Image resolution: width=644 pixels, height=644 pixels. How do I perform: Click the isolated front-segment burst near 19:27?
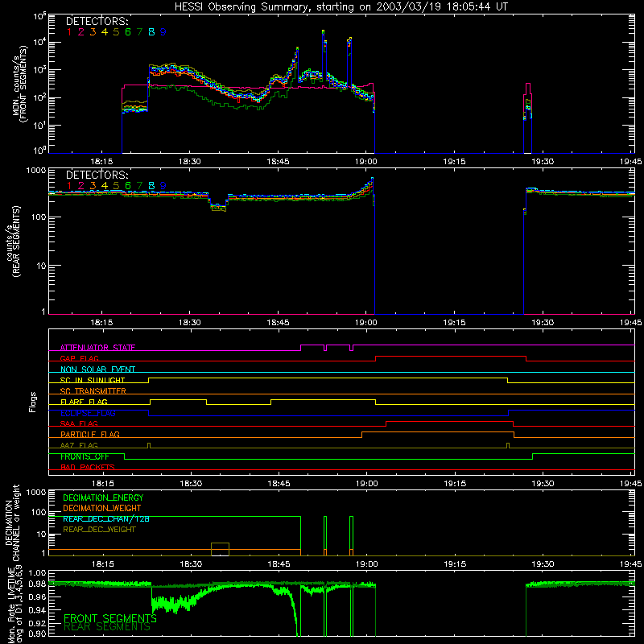coord(528,118)
